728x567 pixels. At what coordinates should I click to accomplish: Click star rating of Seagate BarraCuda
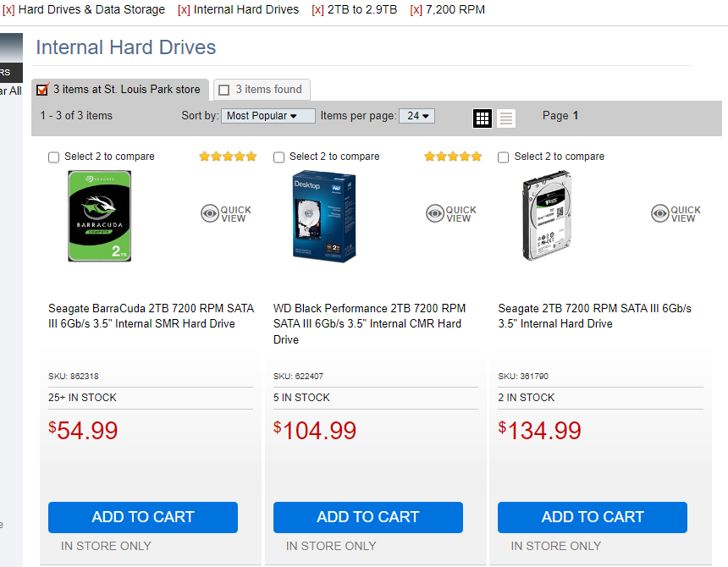[227, 157]
